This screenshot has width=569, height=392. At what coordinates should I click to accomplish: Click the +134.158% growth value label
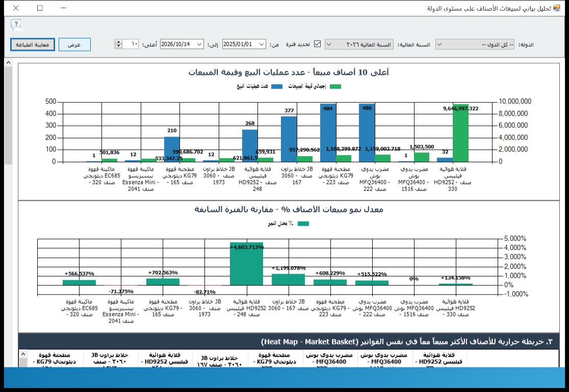pyautogui.click(x=456, y=278)
